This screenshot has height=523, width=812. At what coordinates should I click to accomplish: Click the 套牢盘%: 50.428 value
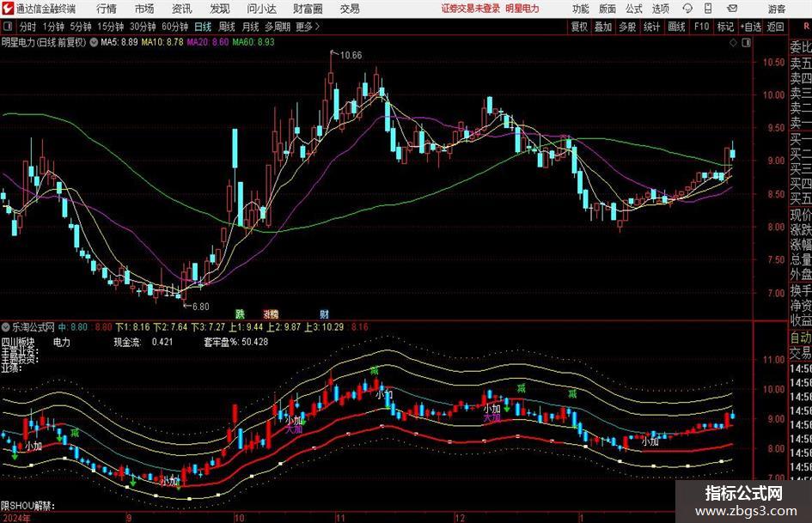click(235, 342)
